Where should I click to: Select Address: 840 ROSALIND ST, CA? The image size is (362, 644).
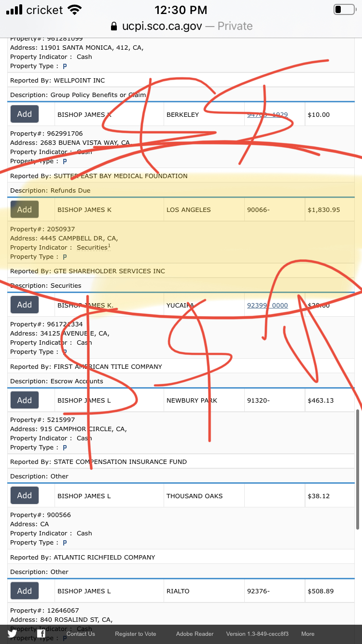61,619
